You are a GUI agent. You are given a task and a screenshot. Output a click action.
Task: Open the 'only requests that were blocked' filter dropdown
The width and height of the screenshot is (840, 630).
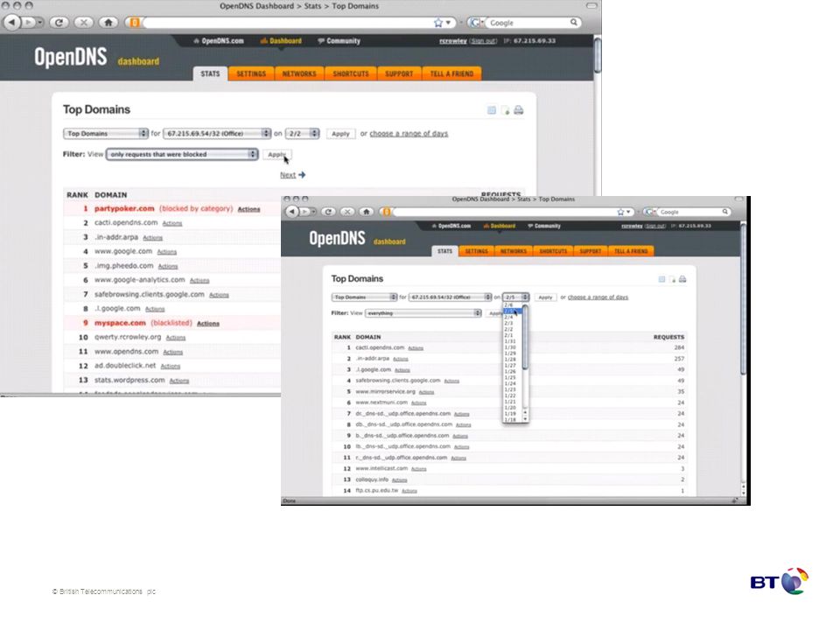point(182,154)
